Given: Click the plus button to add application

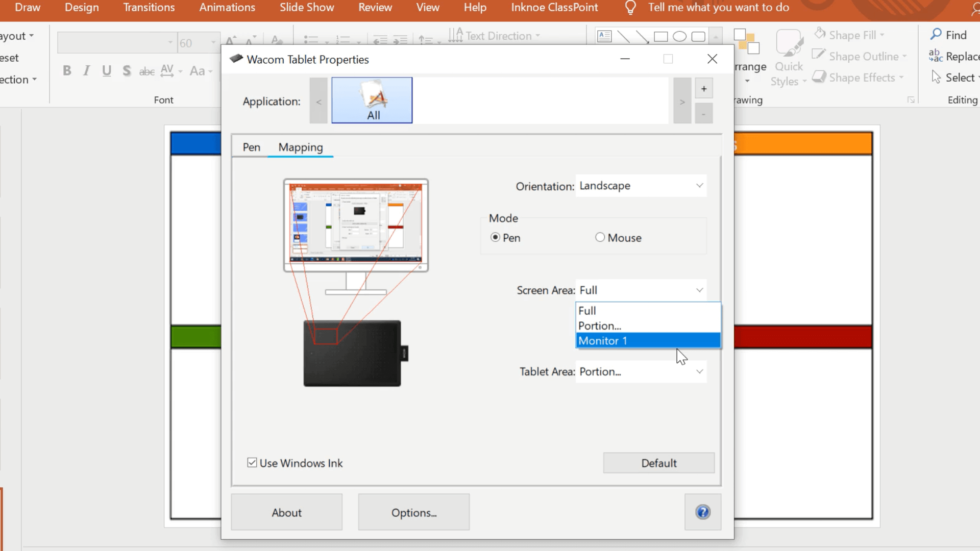Looking at the screenshot, I should point(704,89).
